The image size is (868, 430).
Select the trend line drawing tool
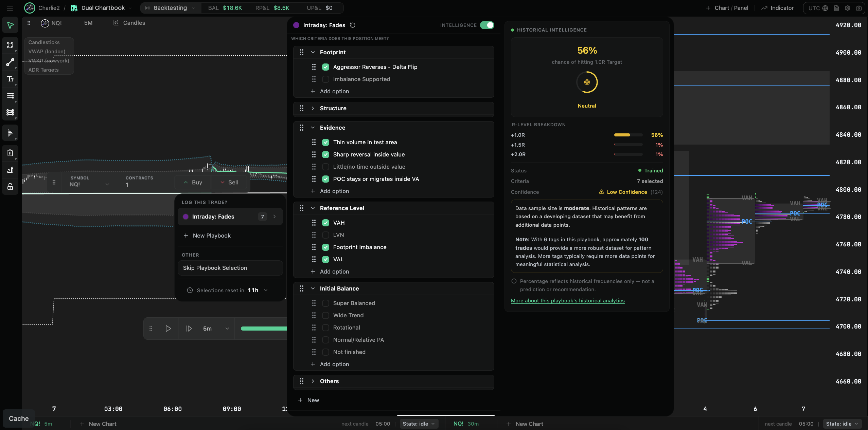click(x=10, y=62)
